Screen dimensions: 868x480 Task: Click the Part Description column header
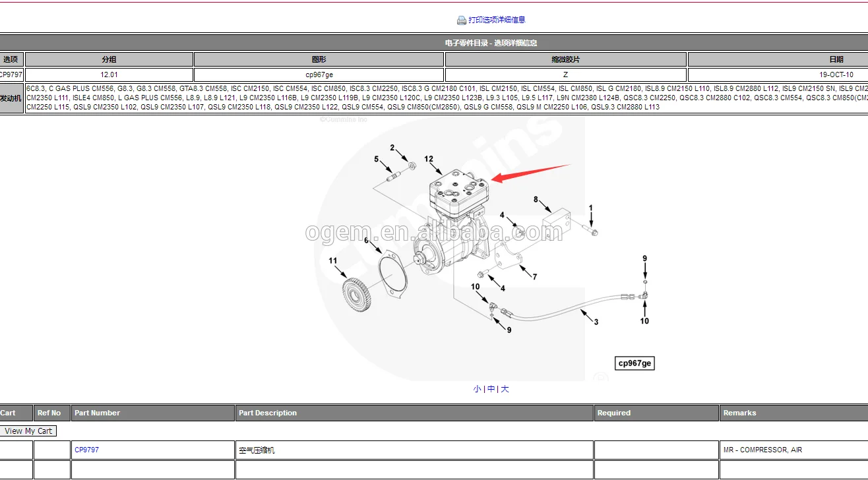pyautogui.click(x=415, y=413)
